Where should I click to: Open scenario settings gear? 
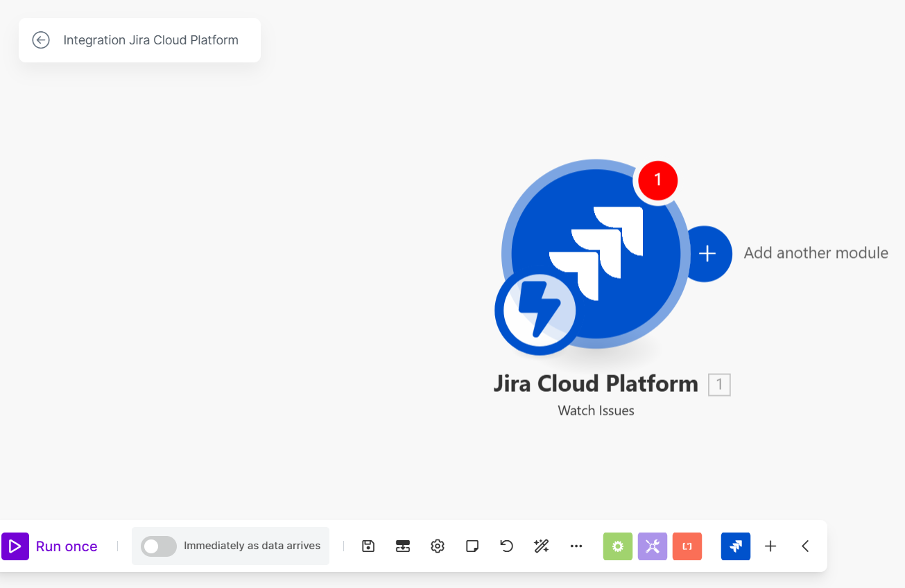coord(438,546)
